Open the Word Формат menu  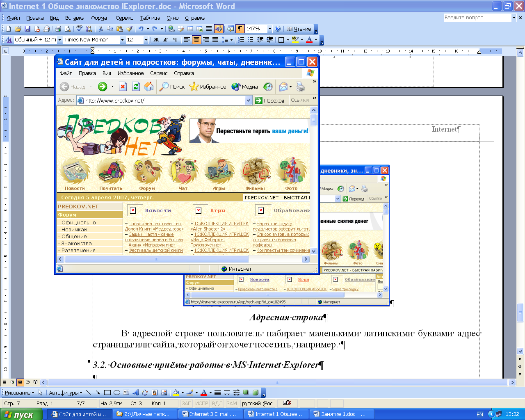pos(100,18)
